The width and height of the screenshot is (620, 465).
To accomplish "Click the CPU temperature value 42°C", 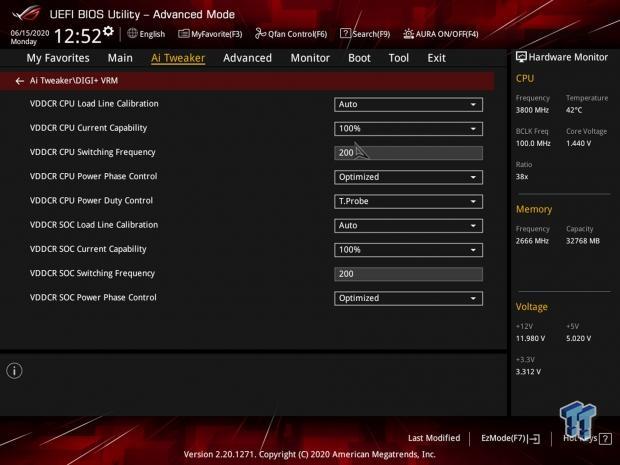I will click(574, 110).
